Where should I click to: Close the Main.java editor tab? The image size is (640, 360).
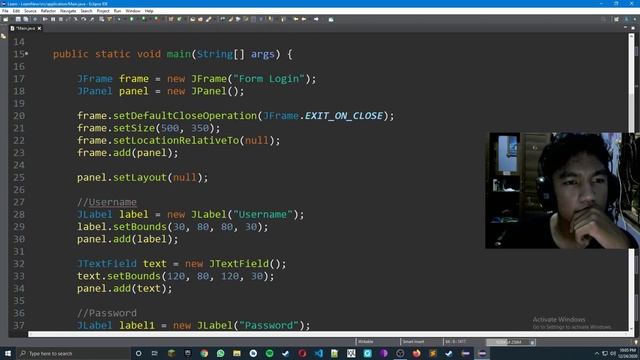pyautogui.click(x=39, y=29)
